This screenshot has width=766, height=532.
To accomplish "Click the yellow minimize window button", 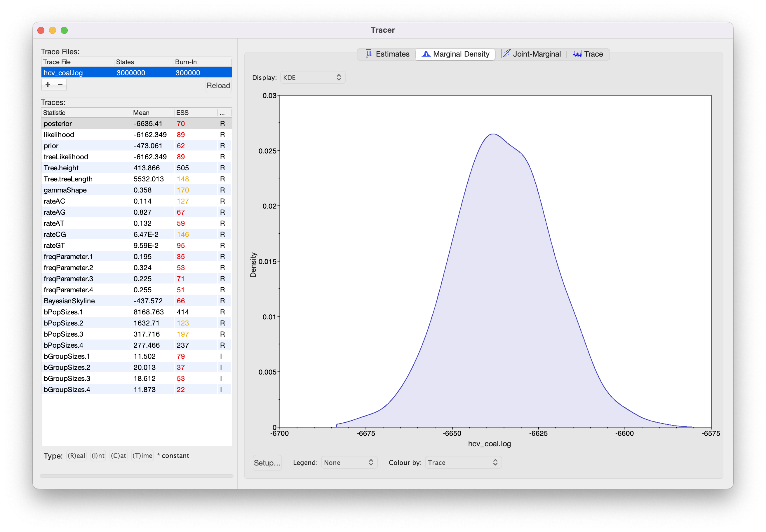I will [x=52, y=30].
